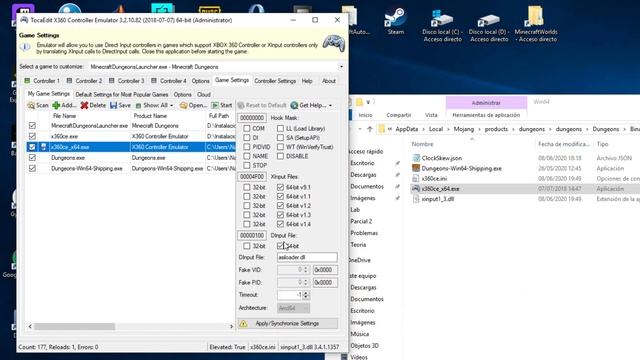This screenshot has width=640, height=360.
Task: Click the info icon beside emulator description
Action: [25, 47]
